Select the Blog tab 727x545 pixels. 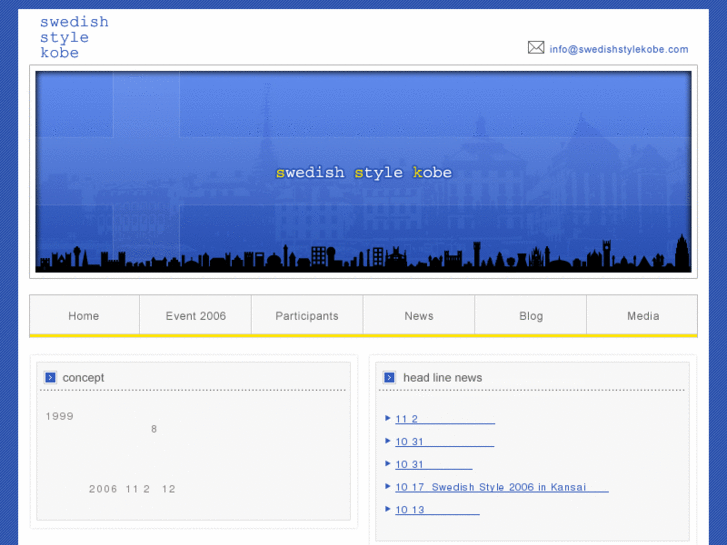click(531, 315)
